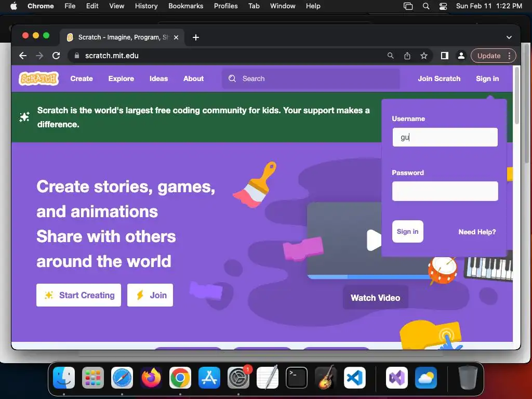Open Control Center in the menu bar

[443, 6]
